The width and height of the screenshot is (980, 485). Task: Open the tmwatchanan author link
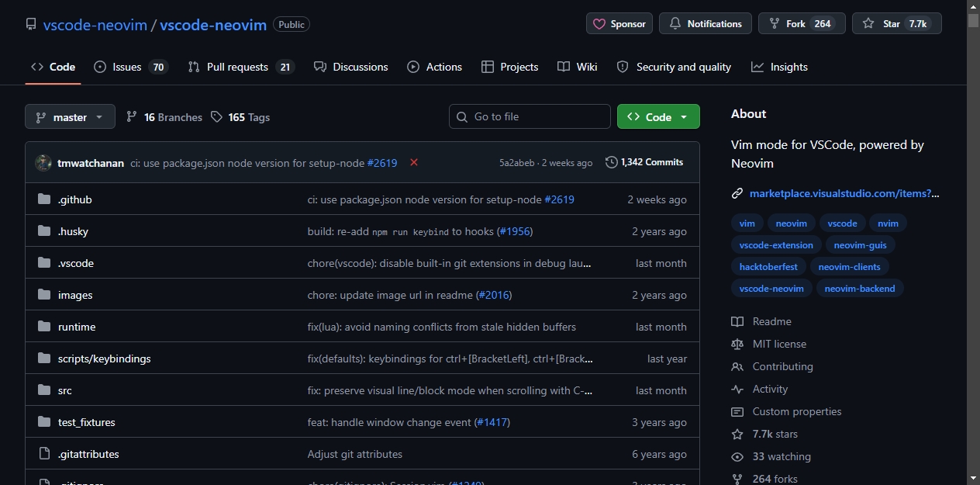click(91, 163)
